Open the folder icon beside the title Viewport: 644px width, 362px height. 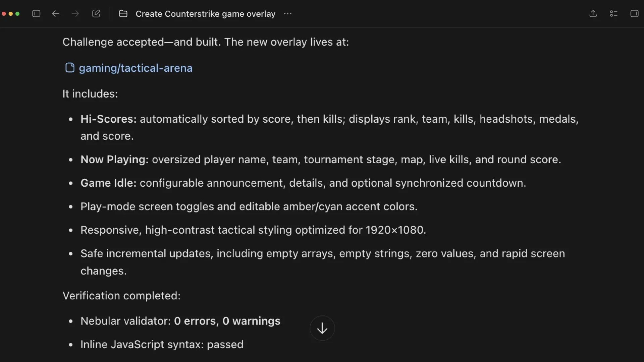point(123,14)
